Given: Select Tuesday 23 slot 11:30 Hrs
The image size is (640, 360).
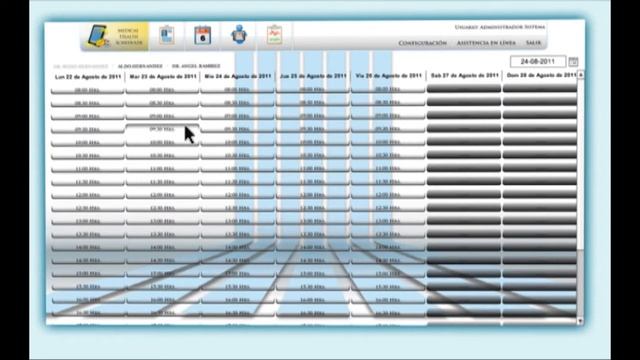Looking at the screenshot, I should point(162,182).
